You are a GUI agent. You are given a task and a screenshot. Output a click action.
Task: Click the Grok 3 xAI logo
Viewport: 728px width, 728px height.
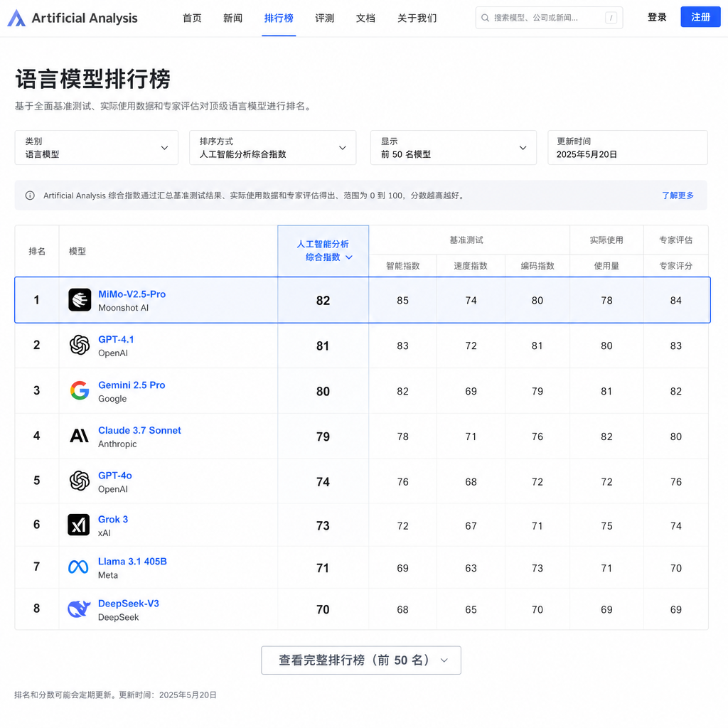tap(79, 525)
